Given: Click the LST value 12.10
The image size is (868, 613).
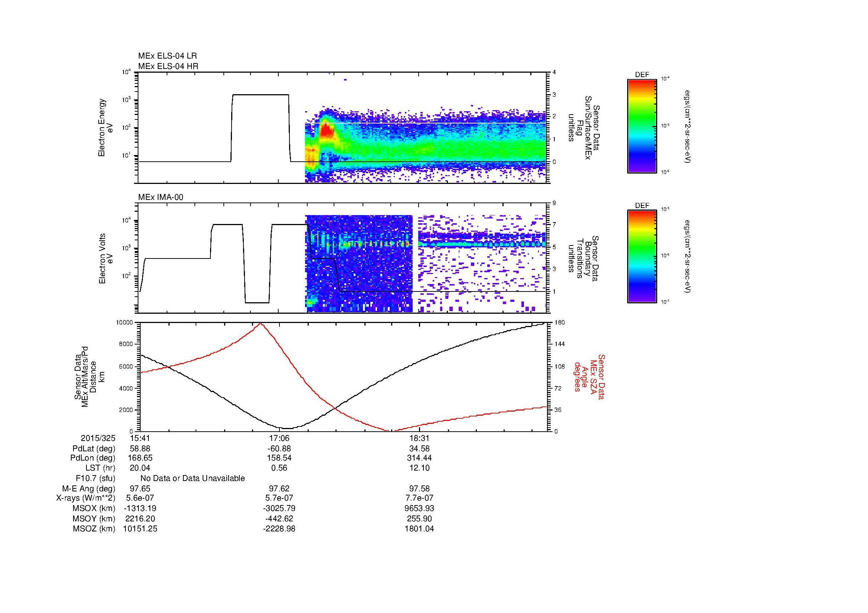Looking at the screenshot, I should tap(419, 468).
